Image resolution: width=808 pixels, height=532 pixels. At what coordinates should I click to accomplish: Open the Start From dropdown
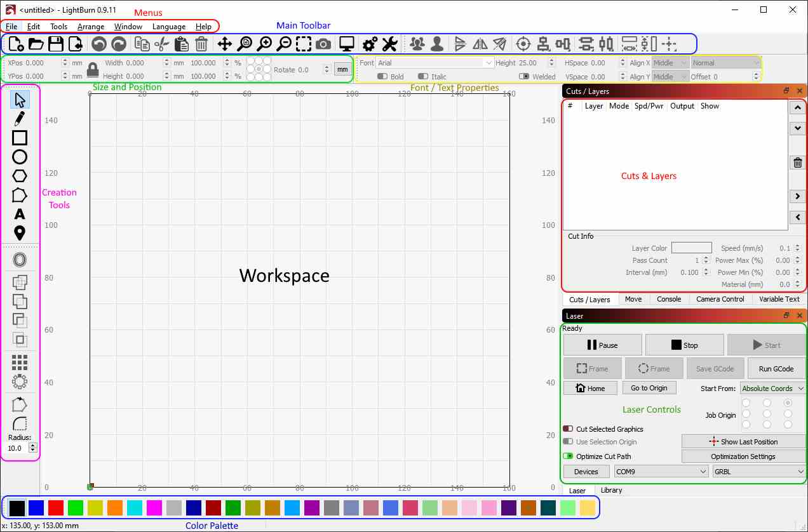pyautogui.click(x=772, y=389)
